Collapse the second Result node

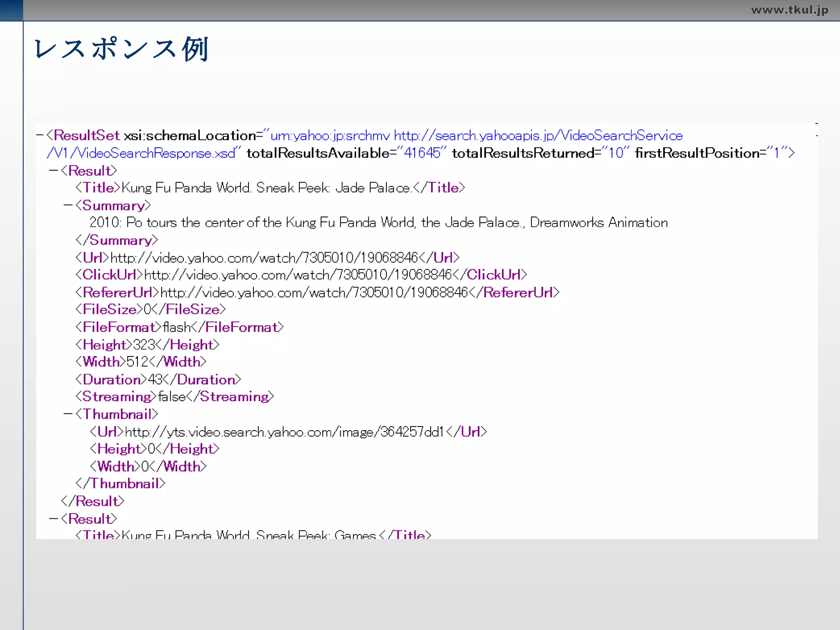[53, 519]
